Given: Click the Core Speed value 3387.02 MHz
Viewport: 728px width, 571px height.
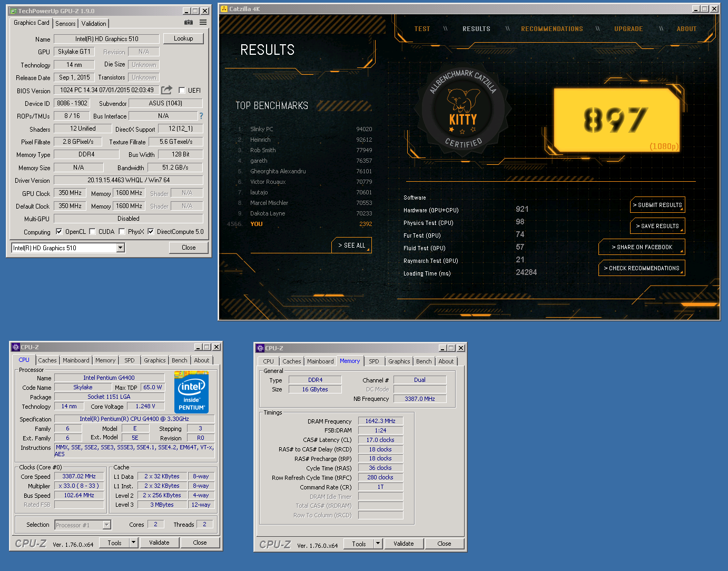Looking at the screenshot, I should (79, 476).
